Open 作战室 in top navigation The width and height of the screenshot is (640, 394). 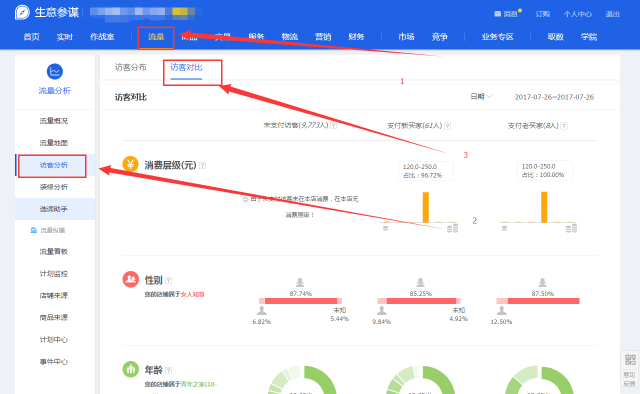pos(102,37)
